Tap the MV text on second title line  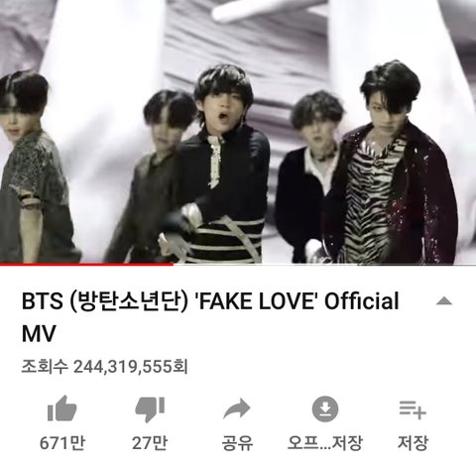pos(39,333)
